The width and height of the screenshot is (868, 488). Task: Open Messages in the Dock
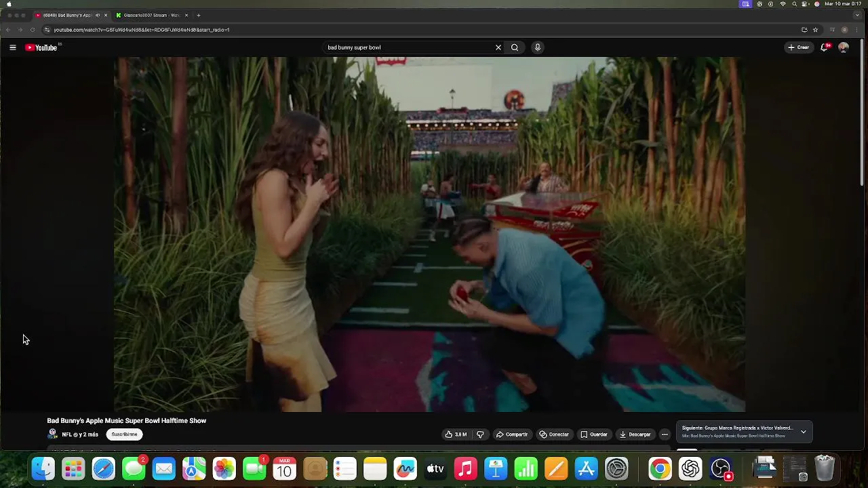pyautogui.click(x=134, y=469)
